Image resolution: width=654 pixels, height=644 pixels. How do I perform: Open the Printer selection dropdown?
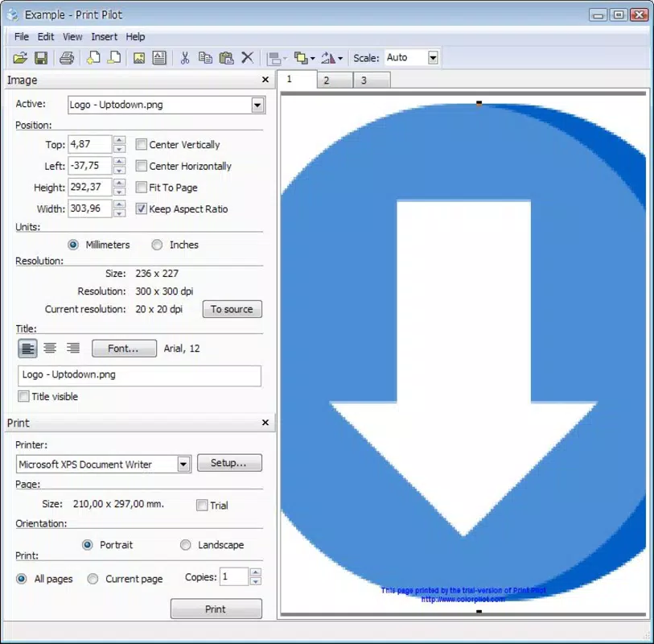pyautogui.click(x=183, y=464)
